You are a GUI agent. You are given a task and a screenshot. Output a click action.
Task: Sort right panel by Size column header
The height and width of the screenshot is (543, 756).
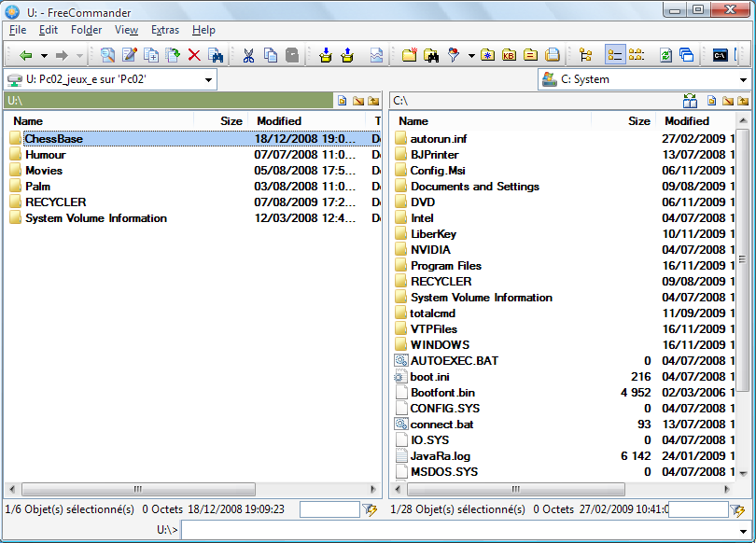pos(623,121)
